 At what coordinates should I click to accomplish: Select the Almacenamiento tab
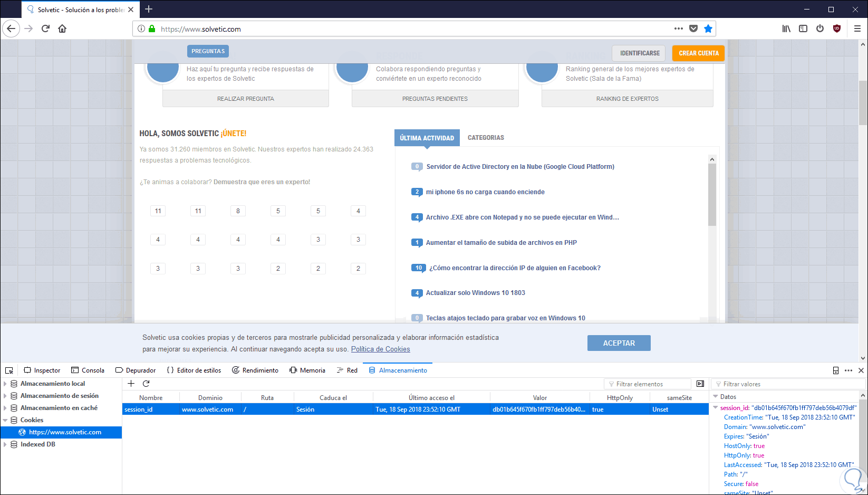point(398,370)
